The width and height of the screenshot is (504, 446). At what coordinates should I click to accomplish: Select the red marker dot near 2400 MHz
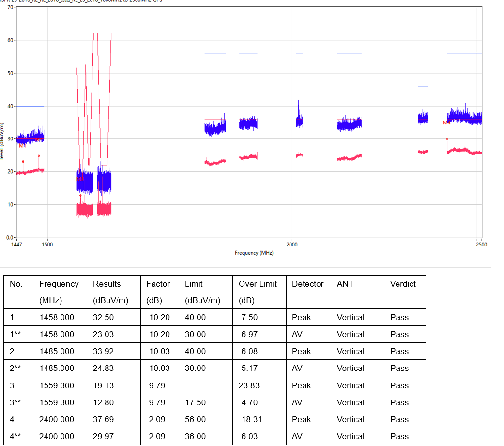[x=447, y=139]
